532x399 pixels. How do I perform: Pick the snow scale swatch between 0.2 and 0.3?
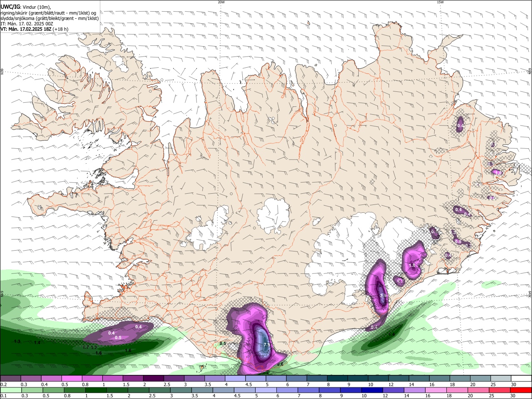10,379
